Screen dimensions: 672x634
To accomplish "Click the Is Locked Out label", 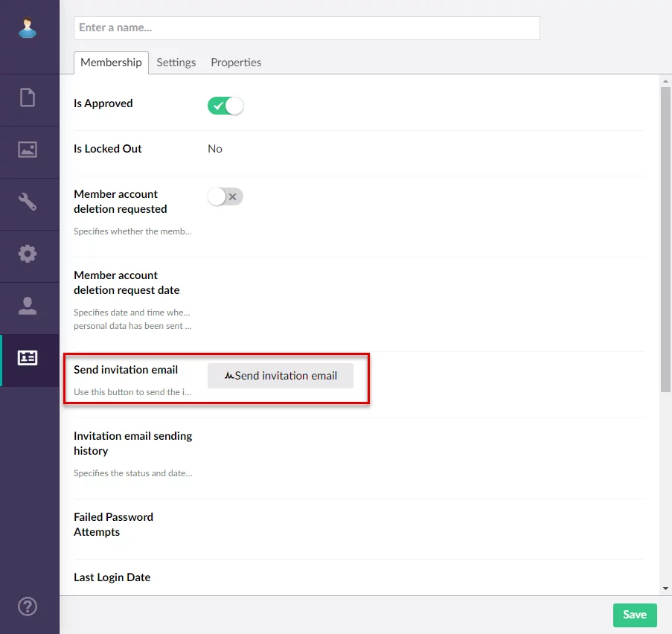I will point(108,149).
